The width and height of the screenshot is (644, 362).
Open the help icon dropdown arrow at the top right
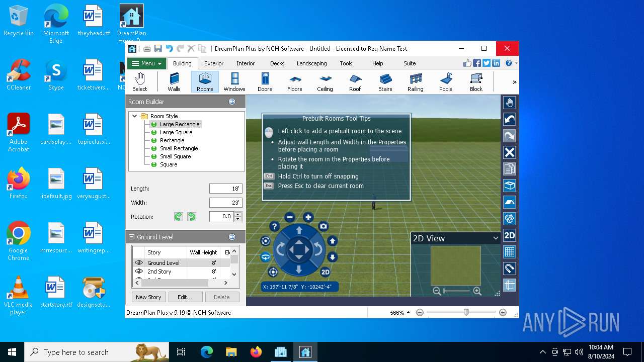click(x=516, y=63)
